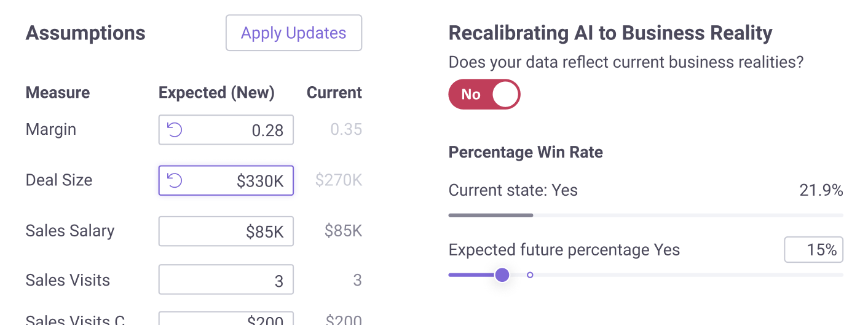Click the current Deal Size $270K value
Screen dimensions: 868x325
[x=339, y=180]
